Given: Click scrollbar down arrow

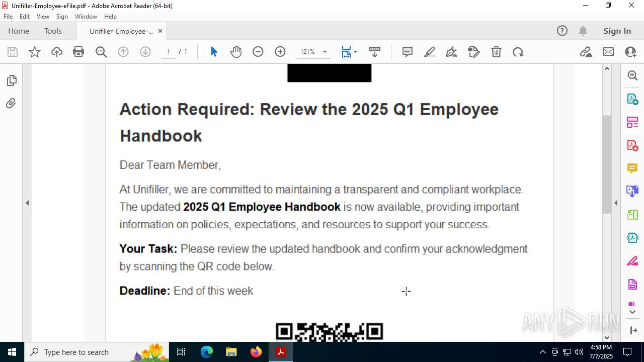Looking at the screenshot, I should 607,337.
